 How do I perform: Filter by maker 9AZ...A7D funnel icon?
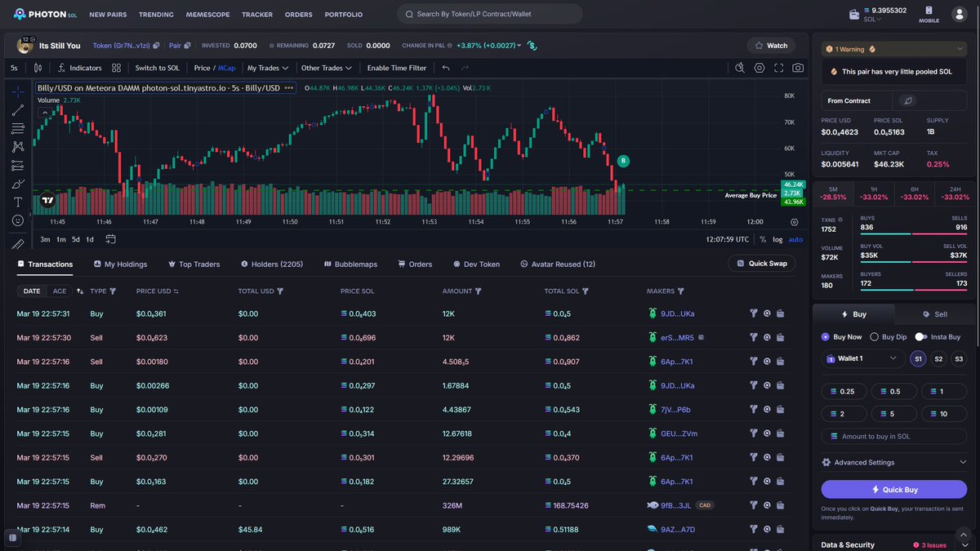coord(754,529)
